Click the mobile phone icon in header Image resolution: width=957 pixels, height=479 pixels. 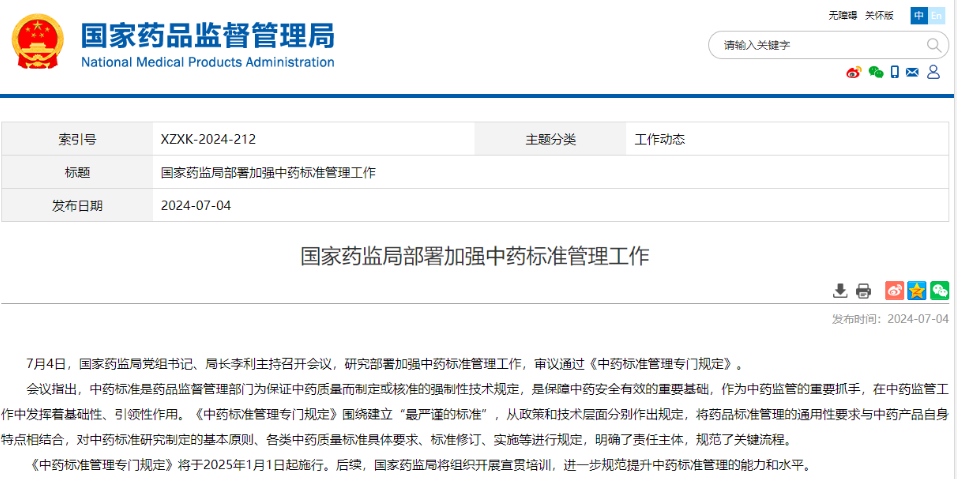coord(895,72)
